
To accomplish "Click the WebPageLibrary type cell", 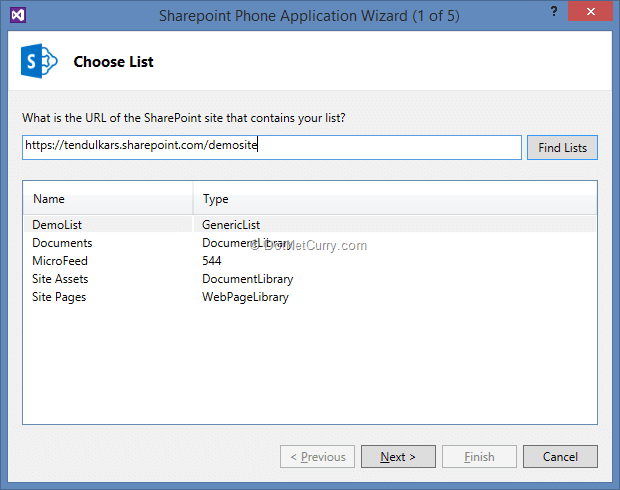I will [x=246, y=297].
